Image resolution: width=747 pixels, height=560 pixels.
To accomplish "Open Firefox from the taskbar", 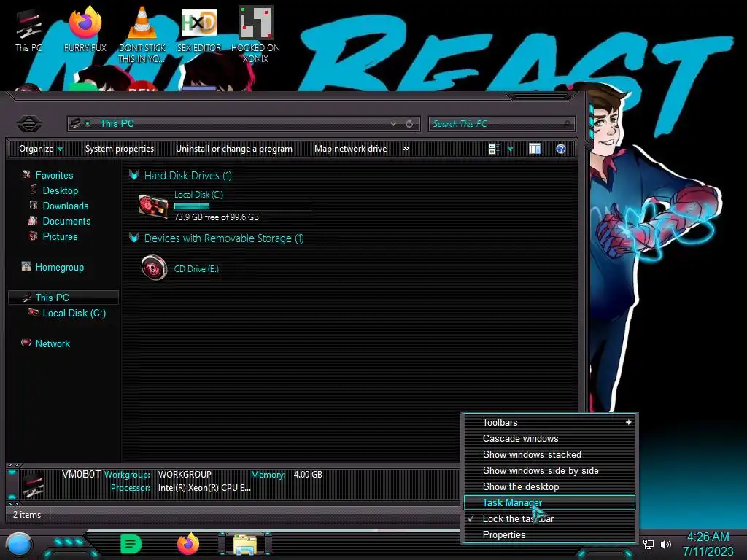I will click(x=188, y=544).
